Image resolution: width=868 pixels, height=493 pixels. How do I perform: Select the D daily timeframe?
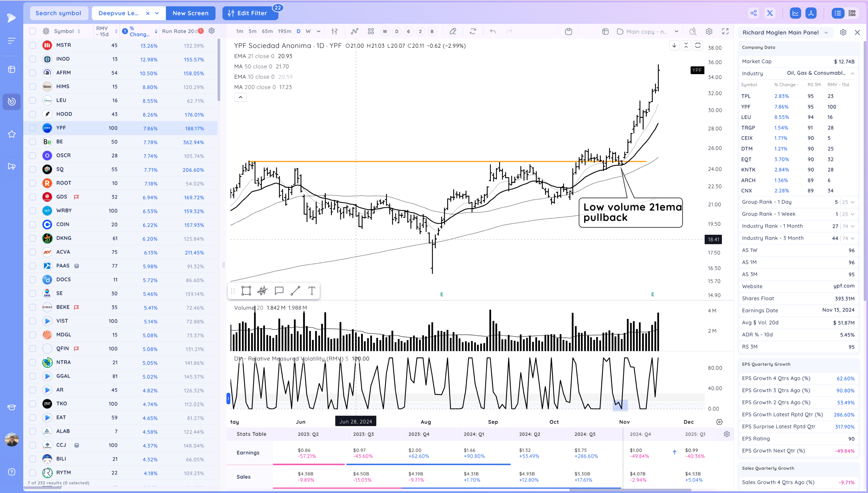pos(298,31)
